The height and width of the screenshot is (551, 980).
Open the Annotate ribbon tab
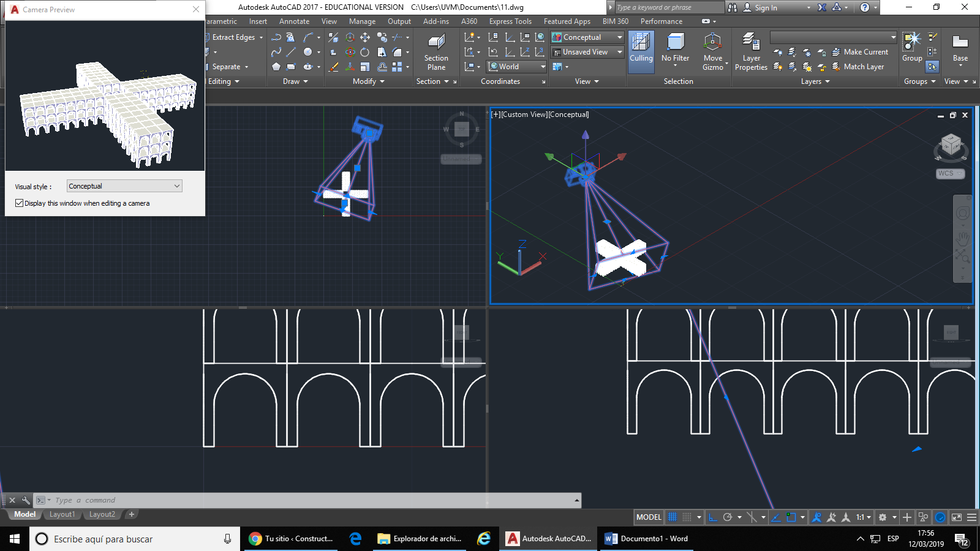(294, 21)
